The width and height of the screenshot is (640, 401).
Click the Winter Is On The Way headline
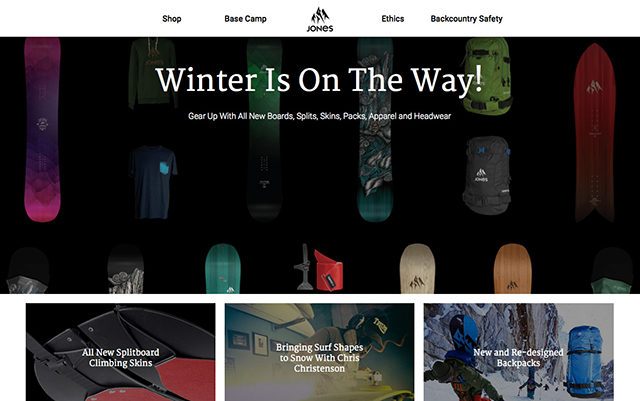pyautogui.click(x=320, y=80)
